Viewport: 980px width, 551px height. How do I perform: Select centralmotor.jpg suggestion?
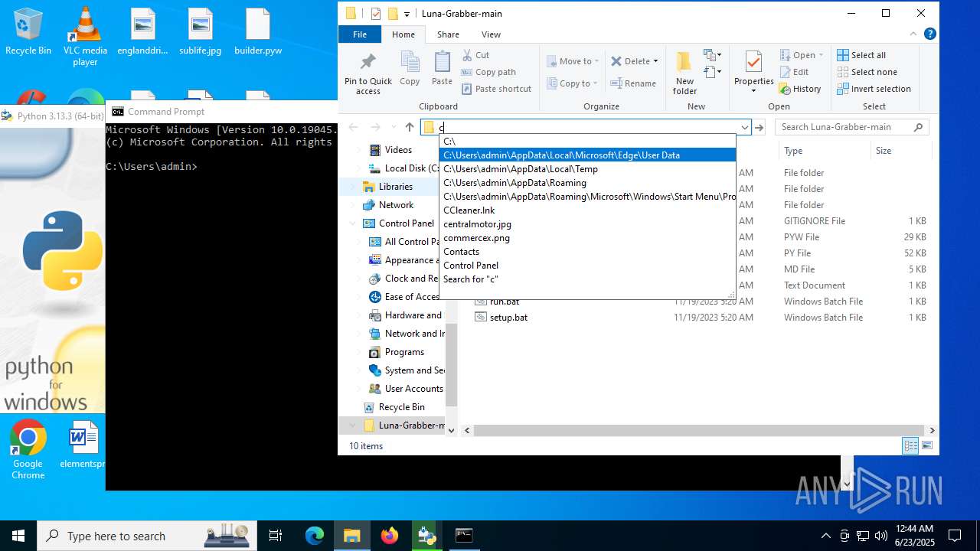587,224
